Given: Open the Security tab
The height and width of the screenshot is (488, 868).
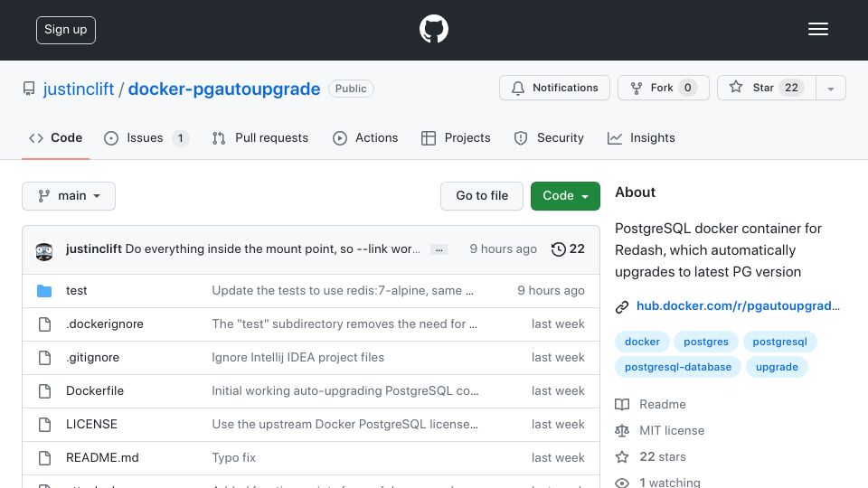Looking at the screenshot, I should coord(549,137).
